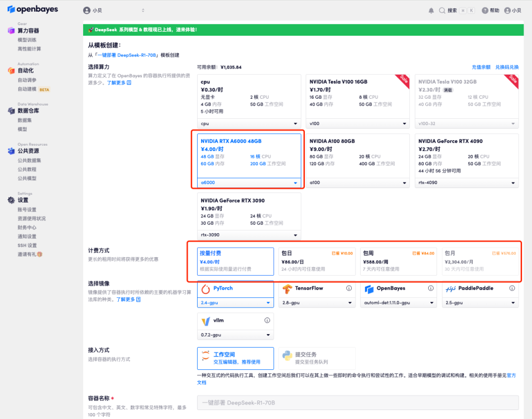The height and width of the screenshot is (419, 532).
Task: Show info for TensorFlow image
Action: [349, 288]
